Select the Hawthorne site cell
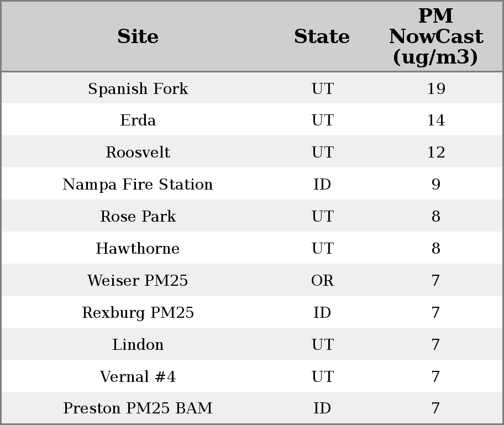This screenshot has width=504, height=425. 138,249
